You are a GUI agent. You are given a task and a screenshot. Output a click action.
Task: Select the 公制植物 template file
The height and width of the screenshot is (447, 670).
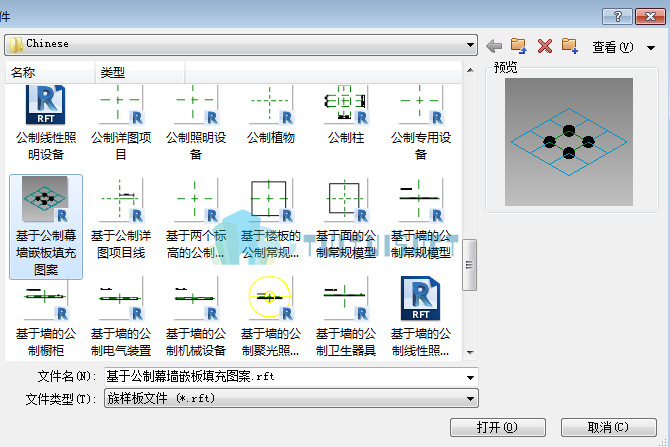click(x=271, y=115)
